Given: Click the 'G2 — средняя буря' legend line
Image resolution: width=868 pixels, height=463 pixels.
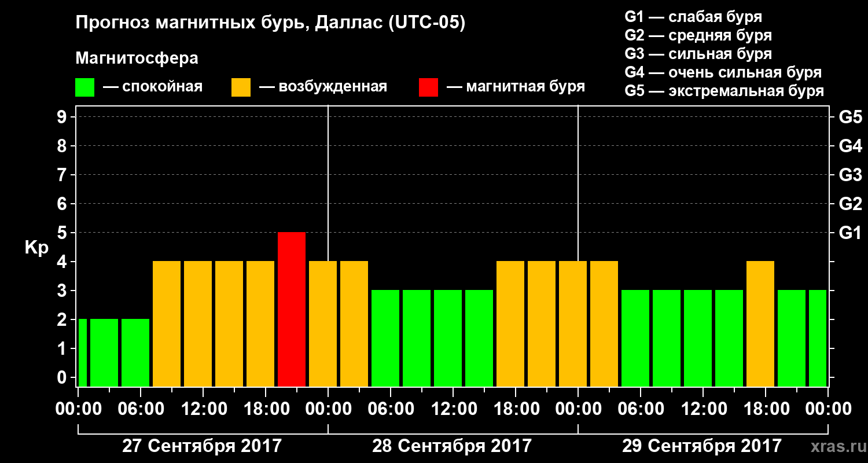Looking at the screenshot, I should click(x=698, y=35).
